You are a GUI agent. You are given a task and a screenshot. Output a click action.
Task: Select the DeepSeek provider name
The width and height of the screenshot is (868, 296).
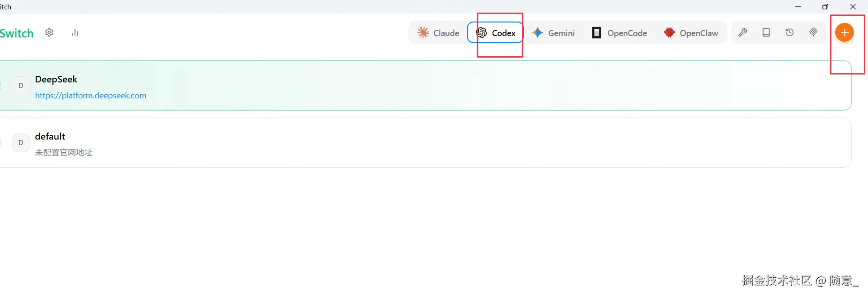[x=56, y=80]
